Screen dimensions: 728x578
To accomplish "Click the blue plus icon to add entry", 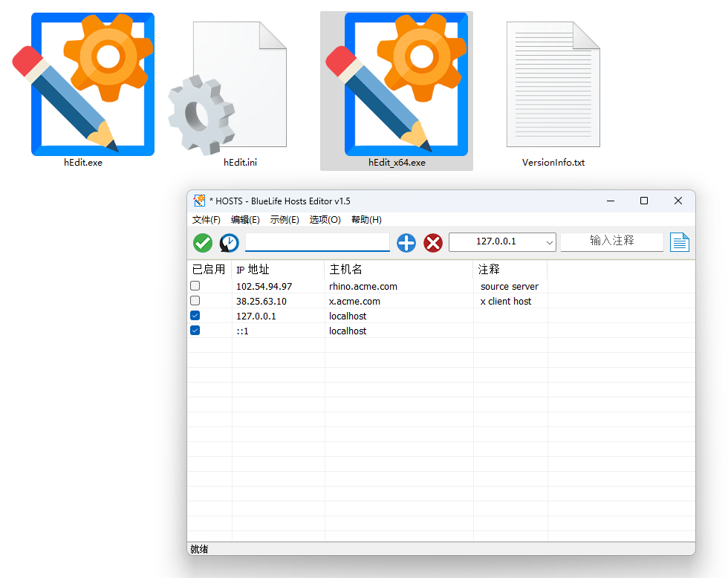I will (406, 242).
